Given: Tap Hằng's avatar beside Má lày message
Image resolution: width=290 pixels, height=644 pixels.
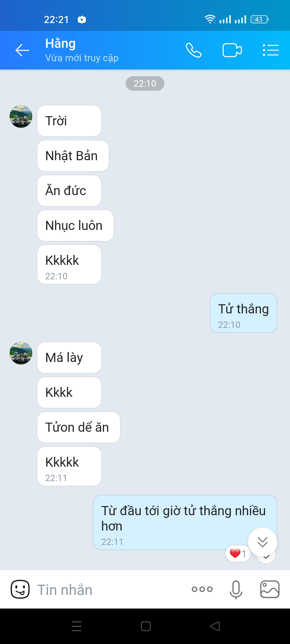Looking at the screenshot, I should 21,353.
